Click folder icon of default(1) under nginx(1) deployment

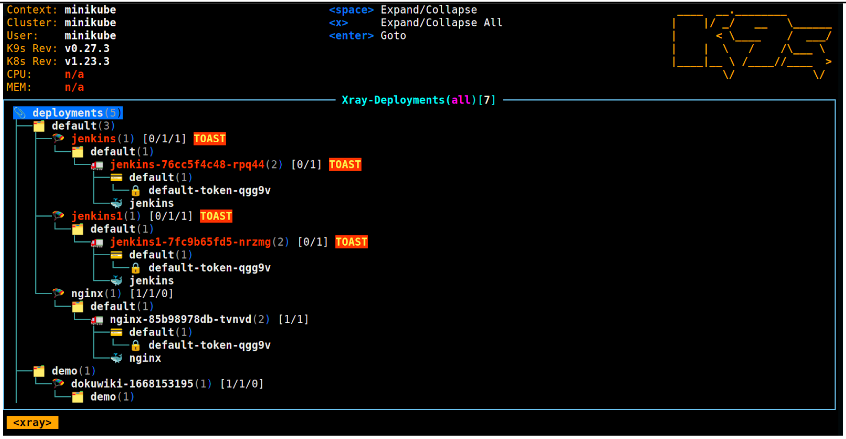(x=78, y=306)
